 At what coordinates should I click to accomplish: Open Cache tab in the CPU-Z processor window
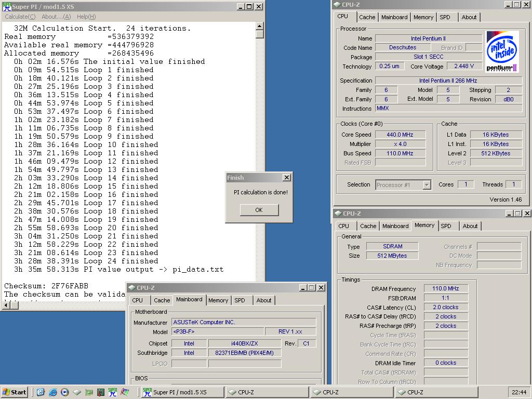pyautogui.click(x=367, y=17)
